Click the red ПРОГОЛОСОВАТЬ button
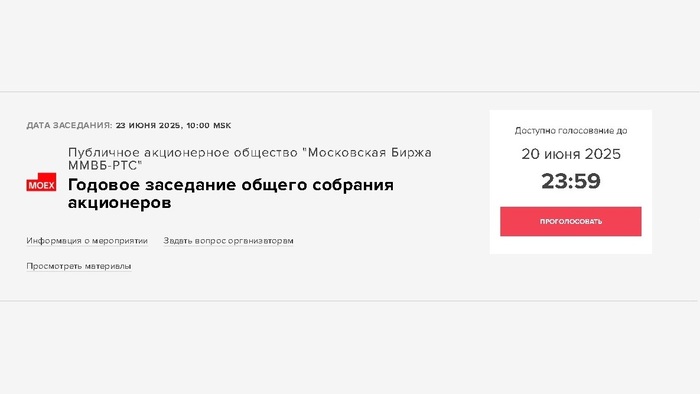Viewport: 700px width, 394px height. [x=571, y=221]
